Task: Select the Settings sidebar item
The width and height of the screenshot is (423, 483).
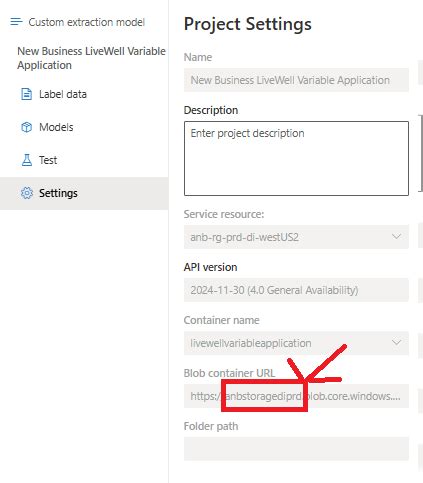Action: (x=84, y=193)
